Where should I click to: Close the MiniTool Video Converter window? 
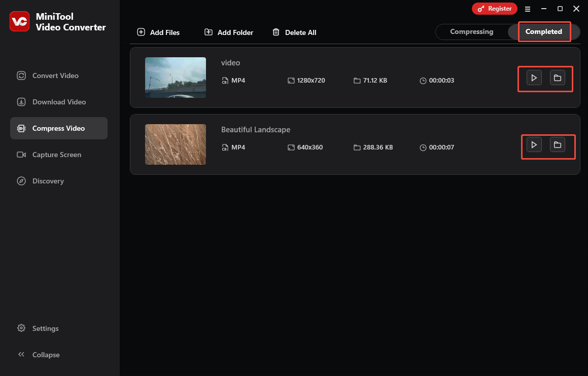pyautogui.click(x=576, y=9)
